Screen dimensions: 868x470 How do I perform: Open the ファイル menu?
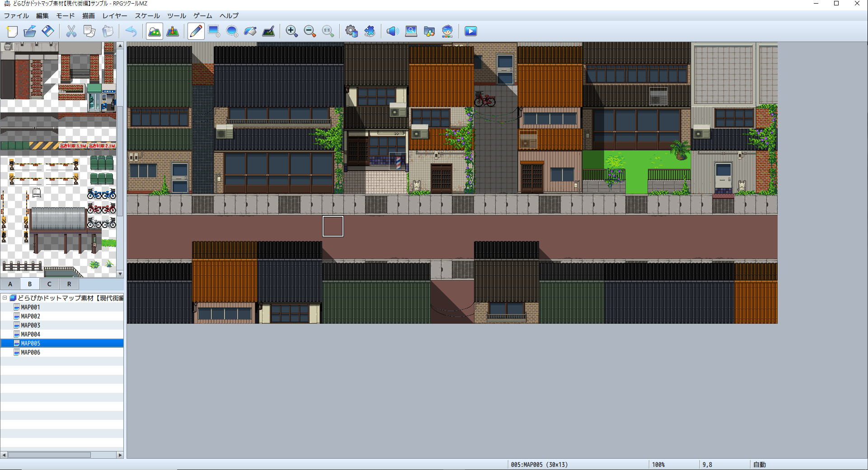tap(16, 16)
